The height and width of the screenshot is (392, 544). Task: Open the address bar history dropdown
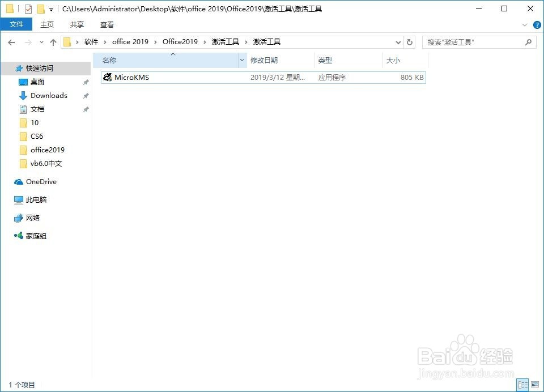[x=398, y=41]
